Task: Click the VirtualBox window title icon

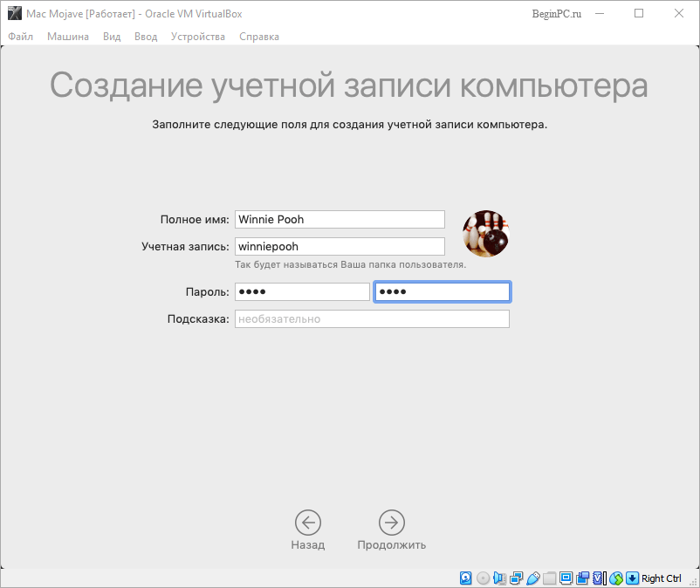Action: coord(15,13)
